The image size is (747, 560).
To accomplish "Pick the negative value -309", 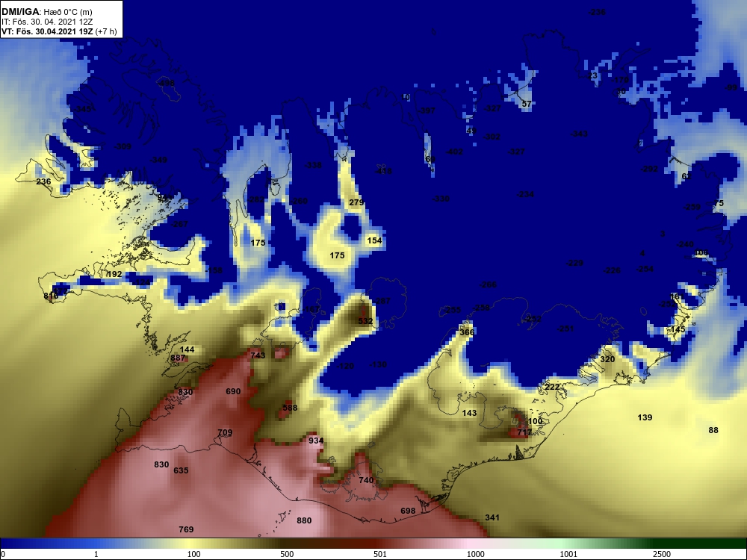I will (123, 146).
